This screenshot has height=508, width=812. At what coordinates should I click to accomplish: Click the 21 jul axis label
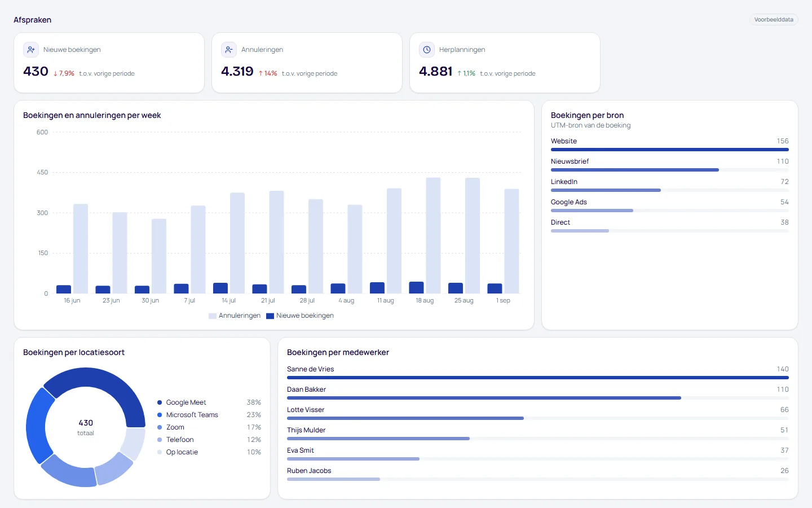click(268, 301)
